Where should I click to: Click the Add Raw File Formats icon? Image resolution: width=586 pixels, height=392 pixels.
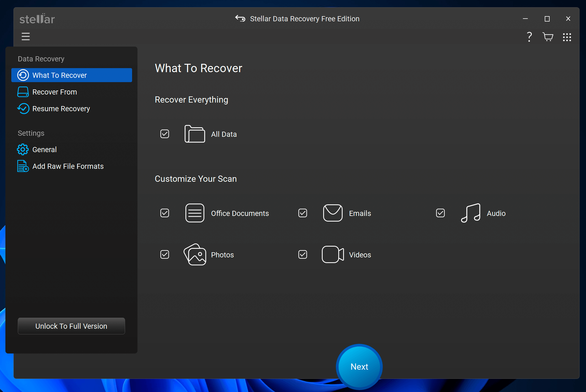[23, 166]
